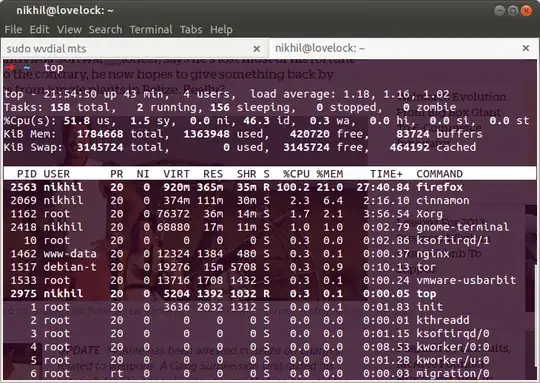Switch to the 'nikhil@lovelock: ~' tab
540x383 pixels.
(x=403, y=48)
